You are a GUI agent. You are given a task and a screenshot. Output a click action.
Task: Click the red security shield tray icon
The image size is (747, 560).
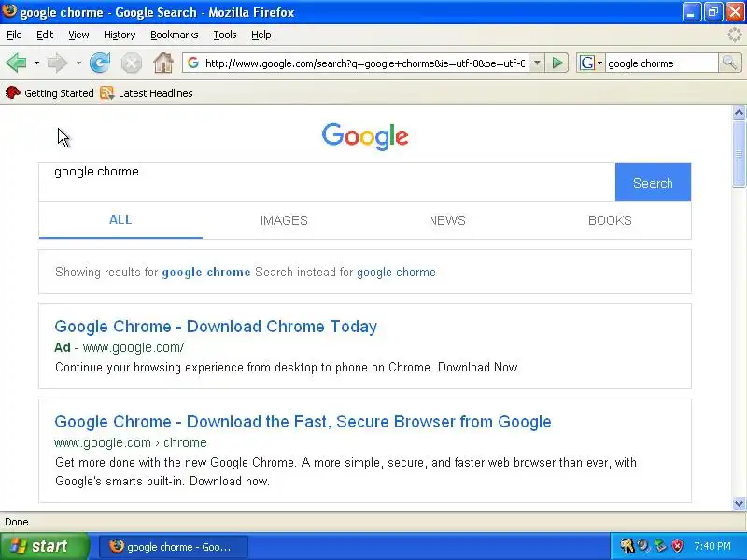pos(677,546)
